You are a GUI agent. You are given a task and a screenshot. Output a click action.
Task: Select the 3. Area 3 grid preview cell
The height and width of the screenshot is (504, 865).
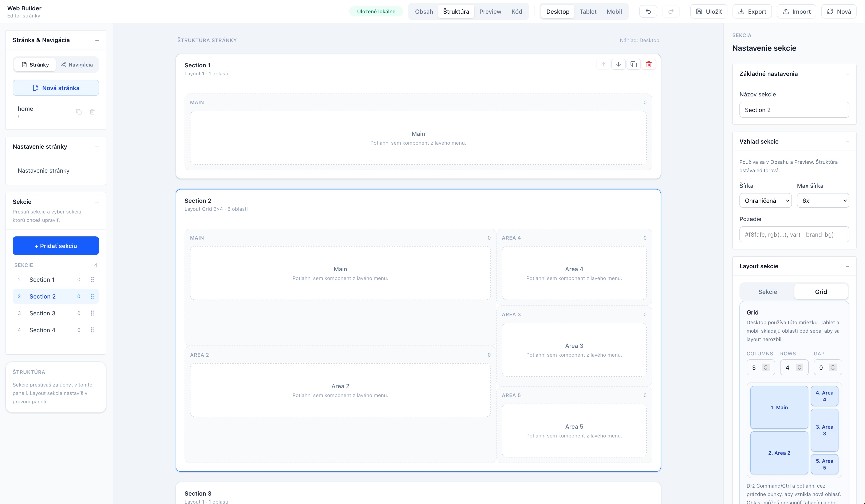point(824,430)
